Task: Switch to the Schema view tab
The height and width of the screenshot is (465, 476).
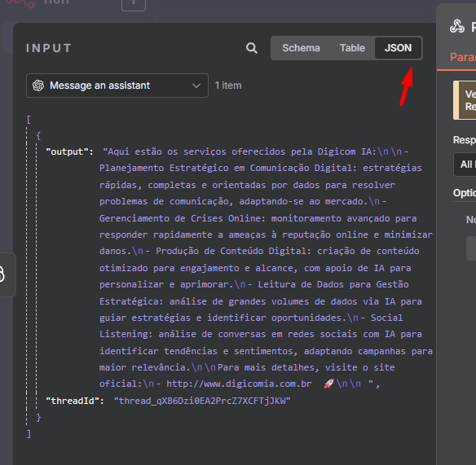Action: click(x=301, y=48)
